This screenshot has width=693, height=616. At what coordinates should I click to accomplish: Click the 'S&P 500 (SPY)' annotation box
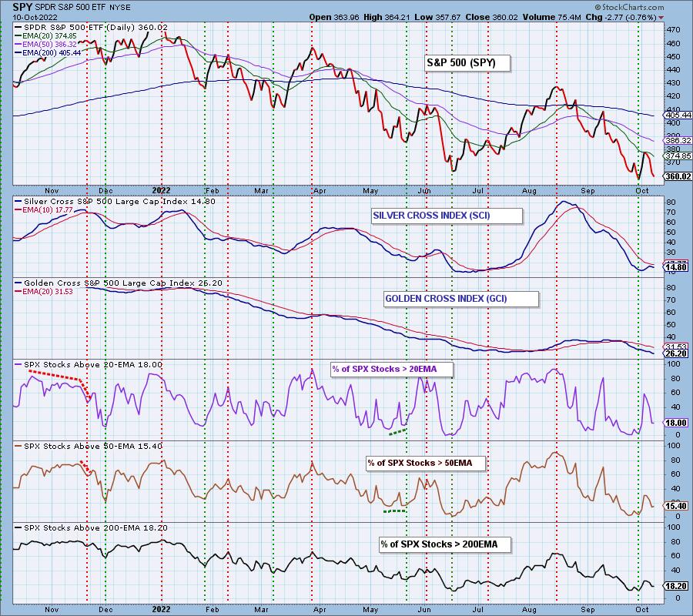467,63
